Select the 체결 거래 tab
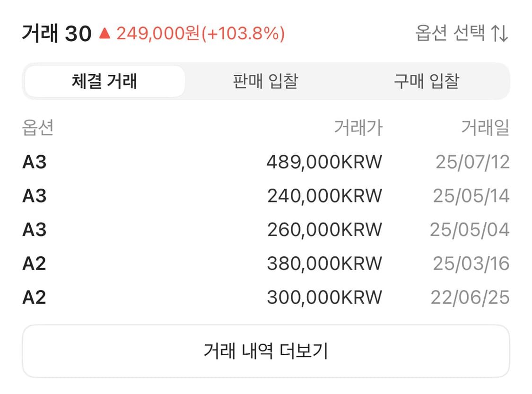The height and width of the screenshot is (394, 532). point(105,81)
